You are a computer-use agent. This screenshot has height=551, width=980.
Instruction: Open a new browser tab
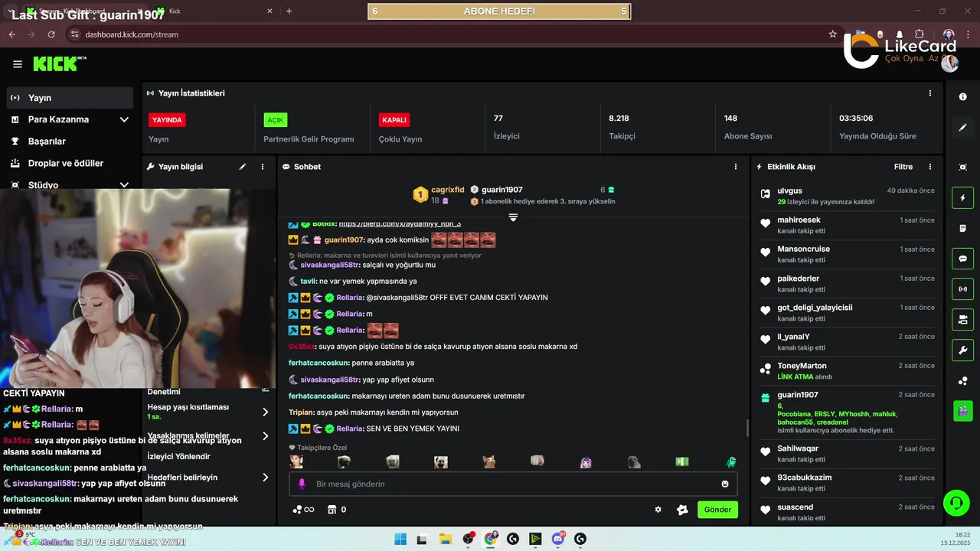point(289,11)
